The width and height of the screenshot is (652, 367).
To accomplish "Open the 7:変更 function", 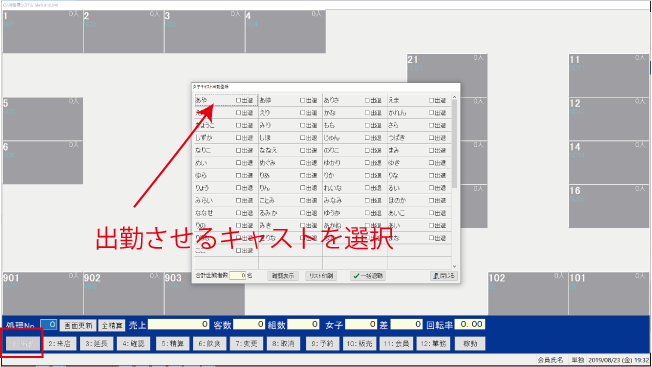I will (246, 343).
